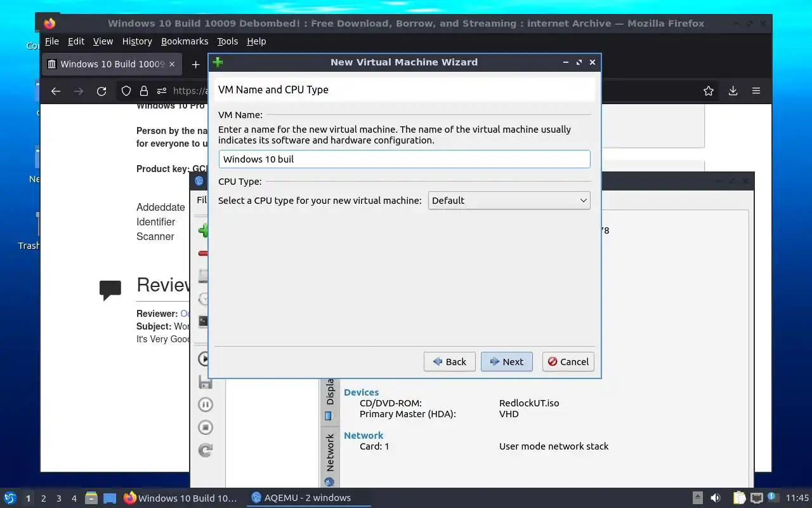
Task: Switch to workspace 2
Action: [x=43, y=498]
